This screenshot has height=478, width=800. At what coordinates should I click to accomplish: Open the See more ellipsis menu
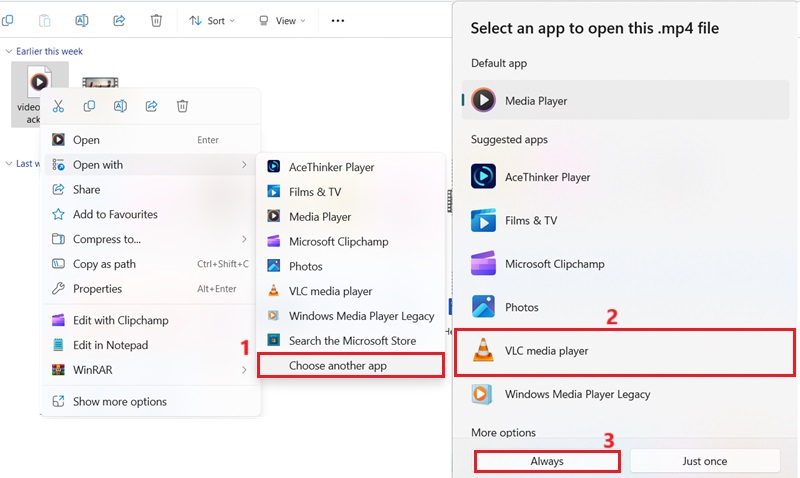click(x=338, y=21)
